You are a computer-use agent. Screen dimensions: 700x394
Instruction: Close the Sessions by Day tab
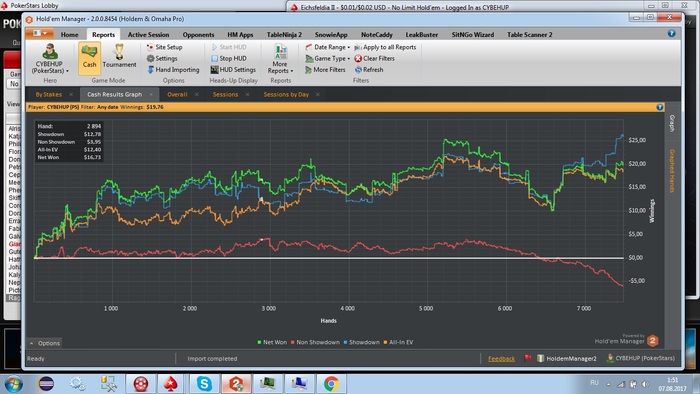[x=317, y=95]
